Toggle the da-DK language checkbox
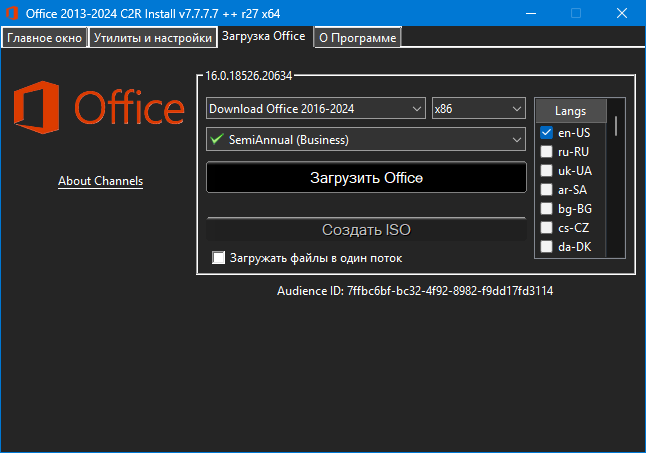 click(x=547, y=246)
